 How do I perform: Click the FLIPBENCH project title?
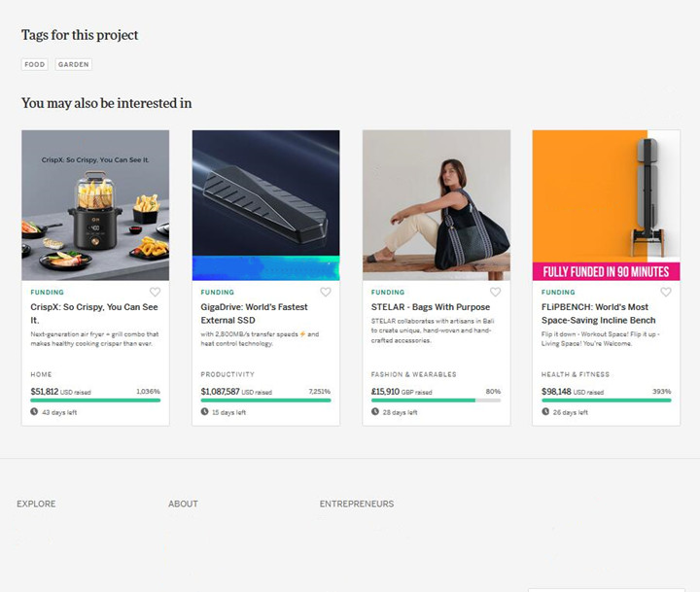598,313
